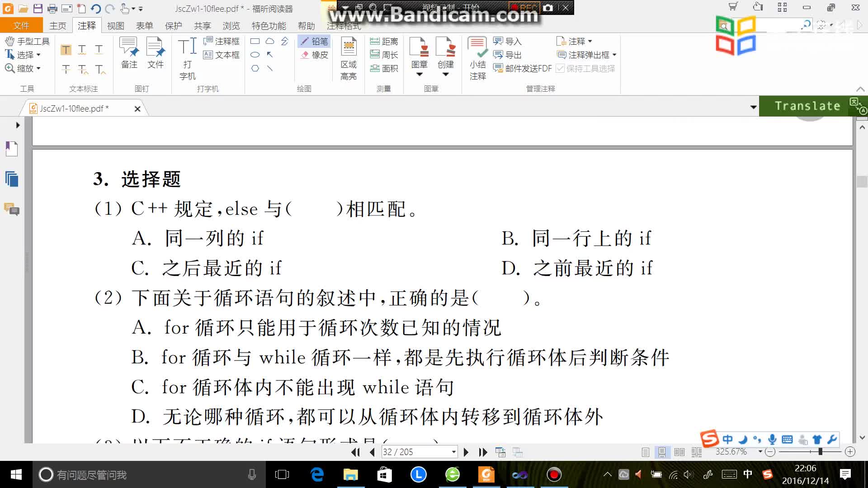Import comments with 导入

[x=507, y=42]
